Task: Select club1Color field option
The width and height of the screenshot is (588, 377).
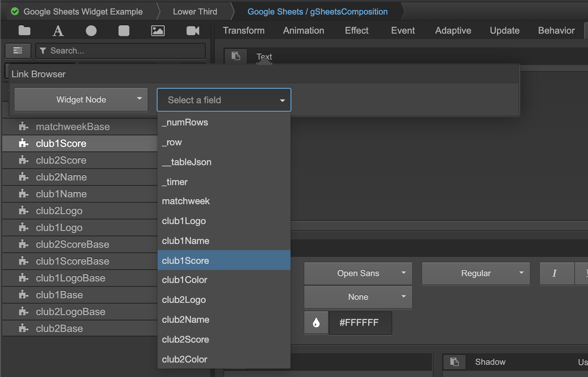Action: pos(224,280)
